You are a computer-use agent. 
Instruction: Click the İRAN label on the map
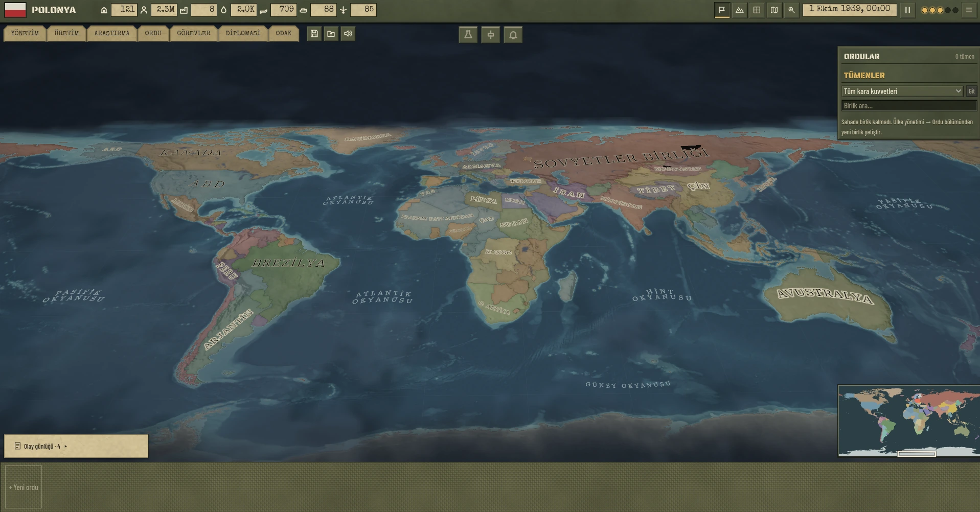click(x=568, y=193)
